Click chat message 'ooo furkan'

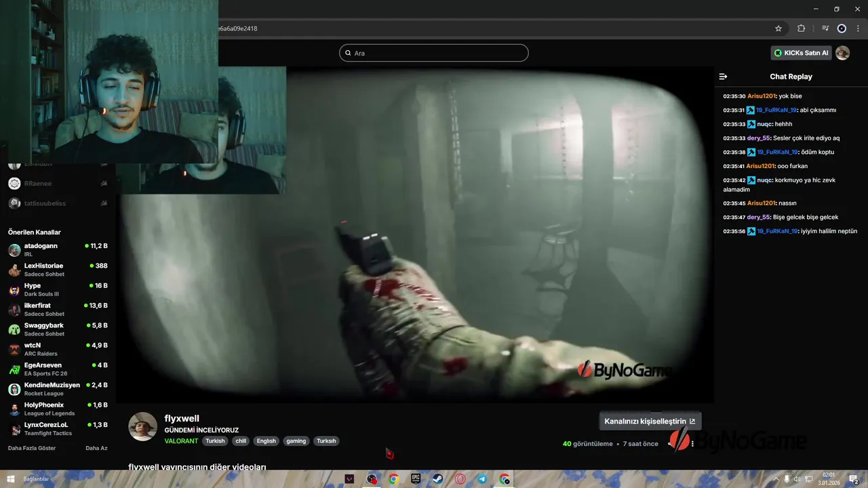(792, 166)
